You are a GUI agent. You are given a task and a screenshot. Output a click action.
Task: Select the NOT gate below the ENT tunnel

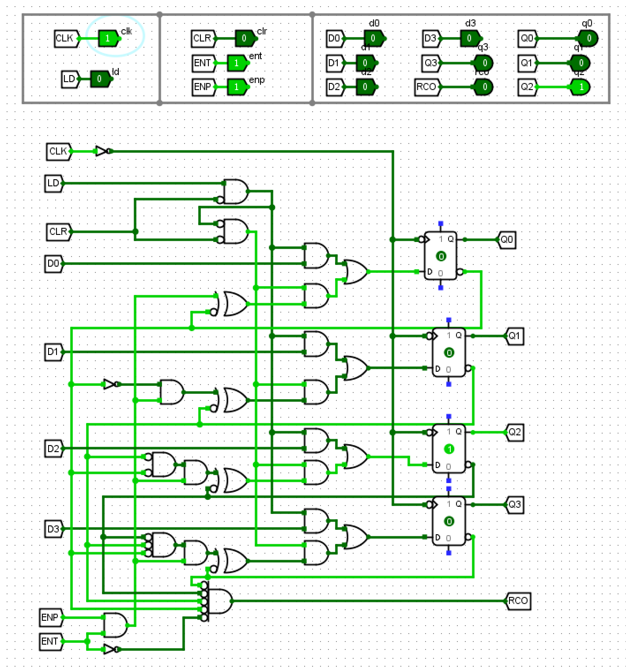coord(111,649)
